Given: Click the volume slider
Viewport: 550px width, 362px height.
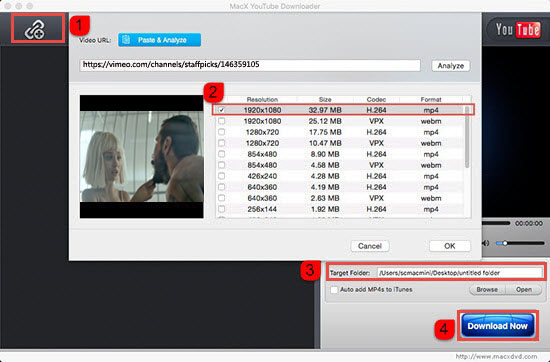Looking at the screenshot, I should point(520,243).
